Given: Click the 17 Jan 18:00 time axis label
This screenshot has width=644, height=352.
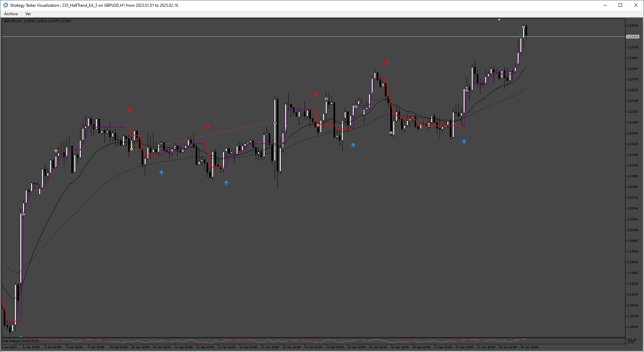Looking at the screenshot, I should point(486,347).
